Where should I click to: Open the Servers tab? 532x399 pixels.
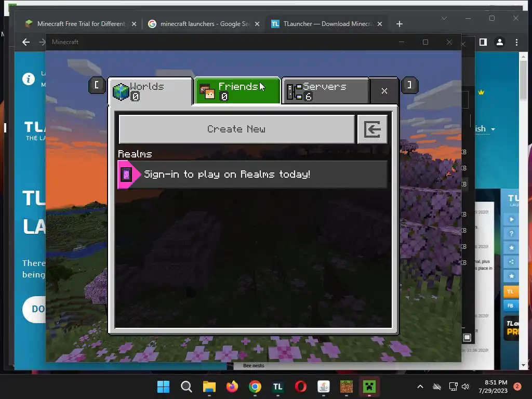tap(326, 91)
